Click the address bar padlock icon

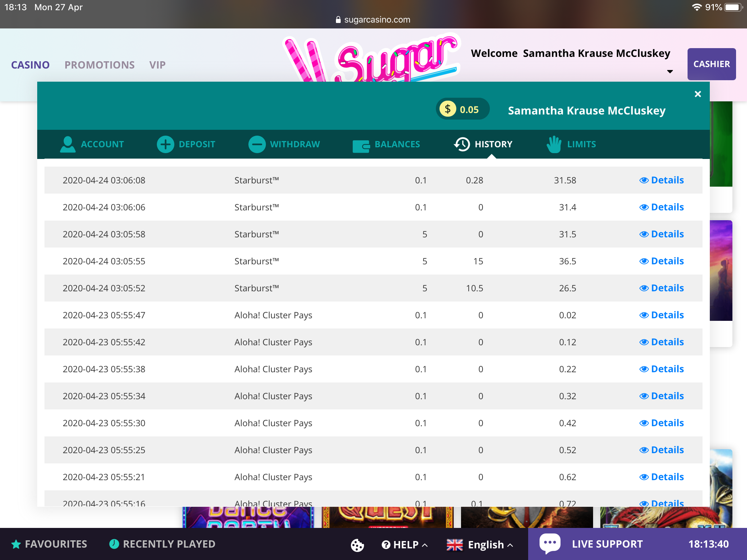338,20
